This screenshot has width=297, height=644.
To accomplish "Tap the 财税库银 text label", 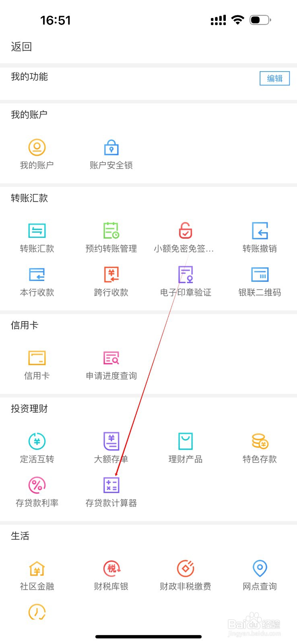I will 111,586.
